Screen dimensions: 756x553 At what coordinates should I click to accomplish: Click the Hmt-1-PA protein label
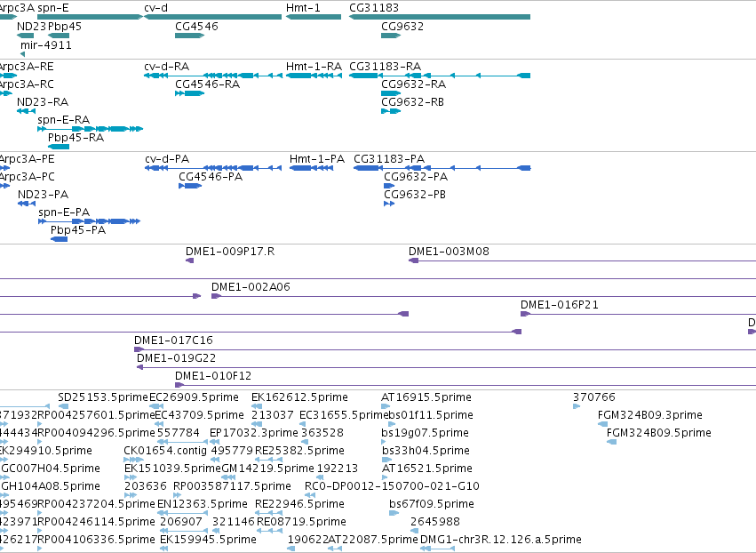click(x=317, y=159)
